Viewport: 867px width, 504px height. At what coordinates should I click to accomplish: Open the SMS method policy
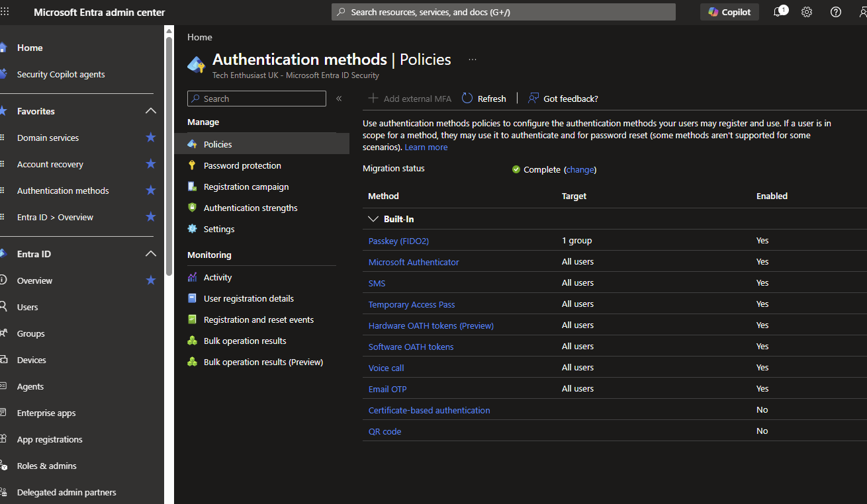coord(377,283)
